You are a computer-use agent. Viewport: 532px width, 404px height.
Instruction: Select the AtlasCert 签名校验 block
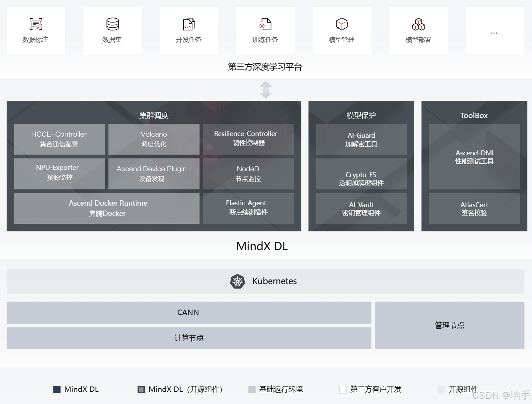click(x=474, y=208)
